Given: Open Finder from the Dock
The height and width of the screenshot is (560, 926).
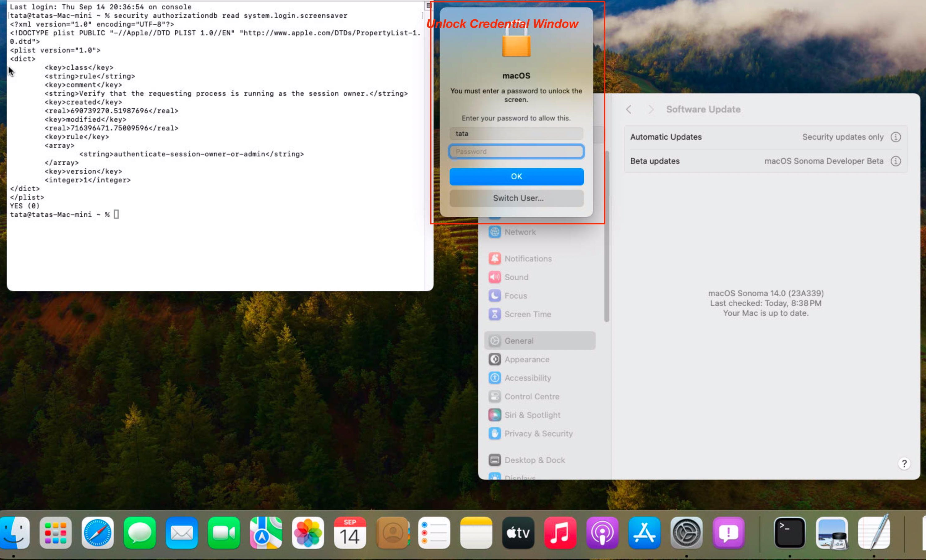Looking at the screenshot, I should pyautogui.click(x=14, y=532).
